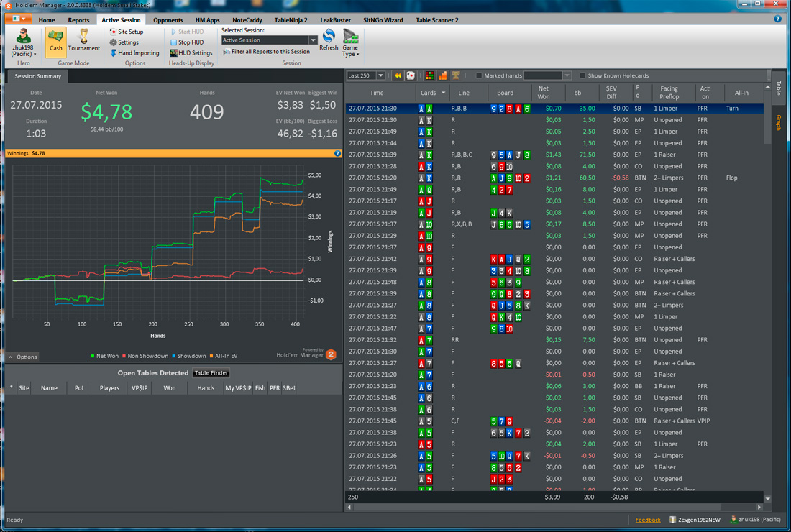Open the Reports tab
The width and height of the screenshot is (791, 532).
point(78,20)
